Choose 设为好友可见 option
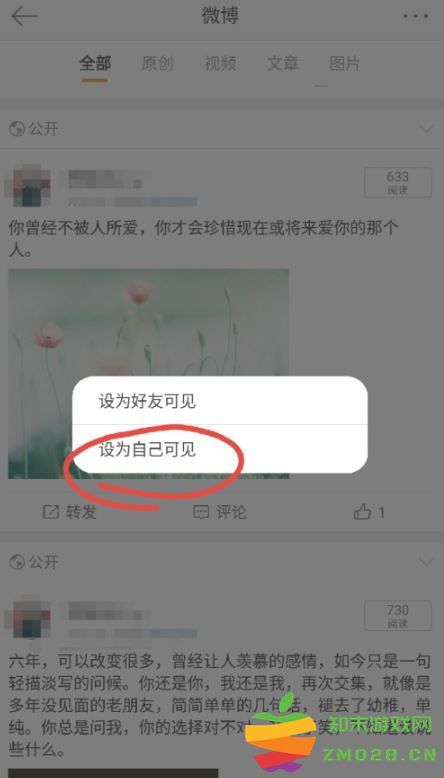 pos(220,401)
